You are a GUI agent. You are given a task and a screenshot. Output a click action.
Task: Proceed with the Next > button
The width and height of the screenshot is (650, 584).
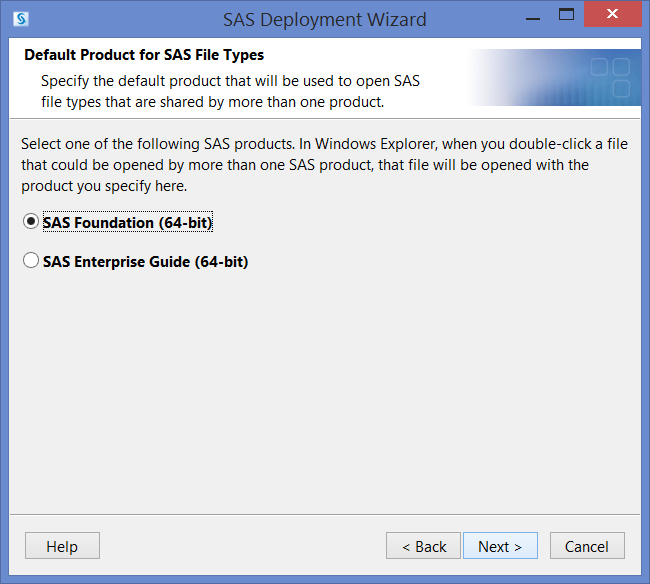click(500, 546)
